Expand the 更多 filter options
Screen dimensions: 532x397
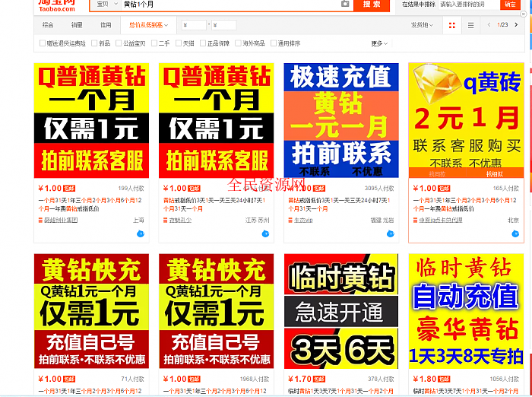tap(379, 43)
